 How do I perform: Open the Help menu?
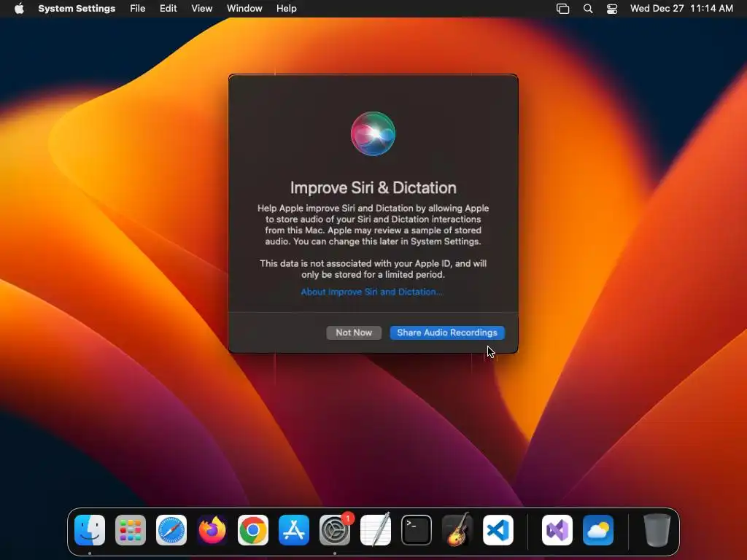point(286,9)
